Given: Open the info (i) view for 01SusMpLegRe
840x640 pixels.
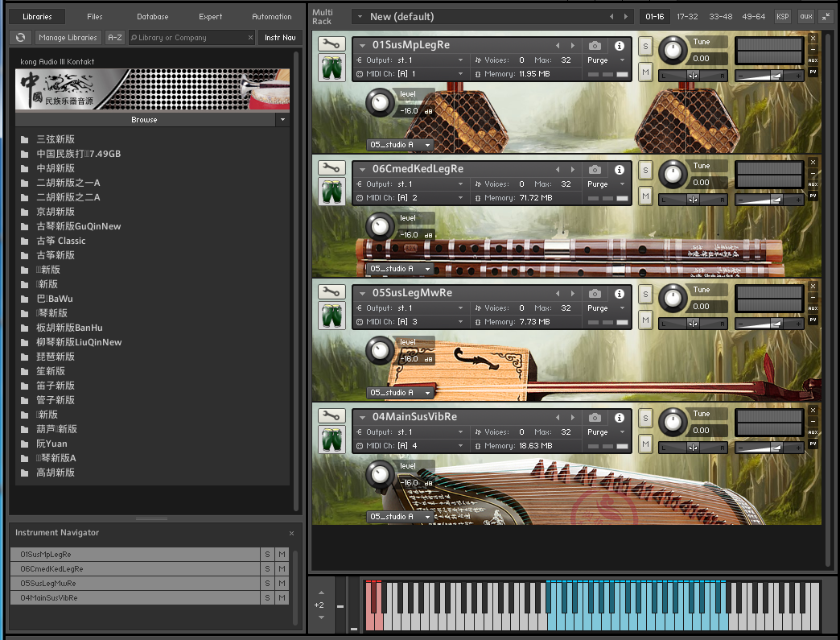Looking at the screenshot, I should pos(618,45).
